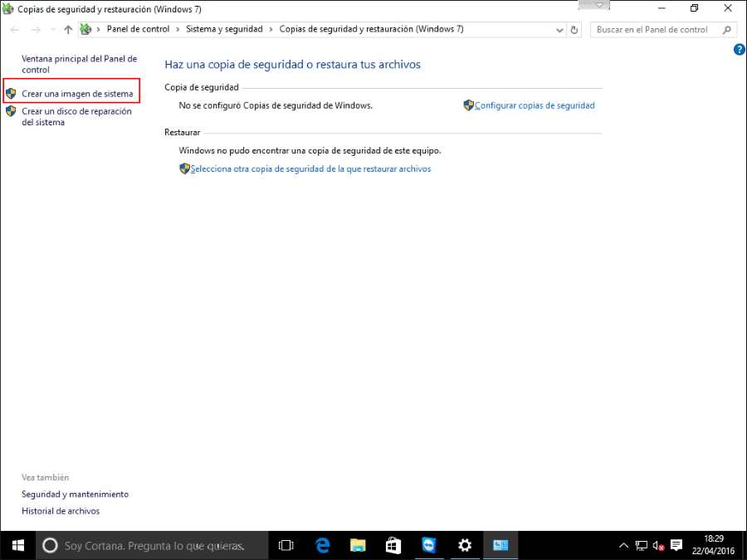This screenshot has width=747, height=560.
Task: Click the muted volume tray icon
Action: [658, 546]
